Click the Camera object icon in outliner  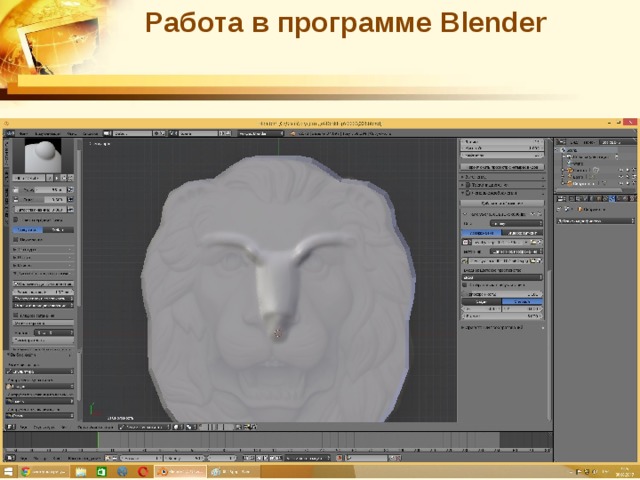pos(570,170)
